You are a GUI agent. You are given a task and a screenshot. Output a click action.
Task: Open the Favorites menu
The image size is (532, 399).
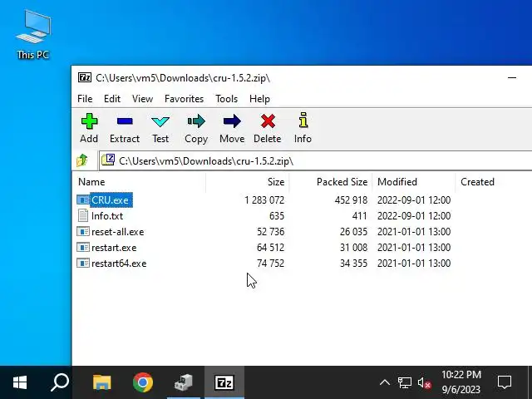pyautogui.click(x=184, y=99)
